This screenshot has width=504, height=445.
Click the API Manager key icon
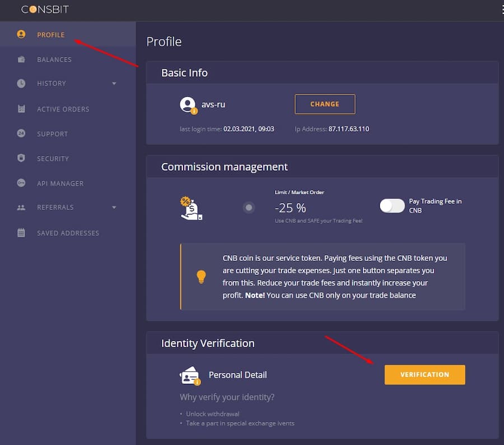(x=21, y=183)
